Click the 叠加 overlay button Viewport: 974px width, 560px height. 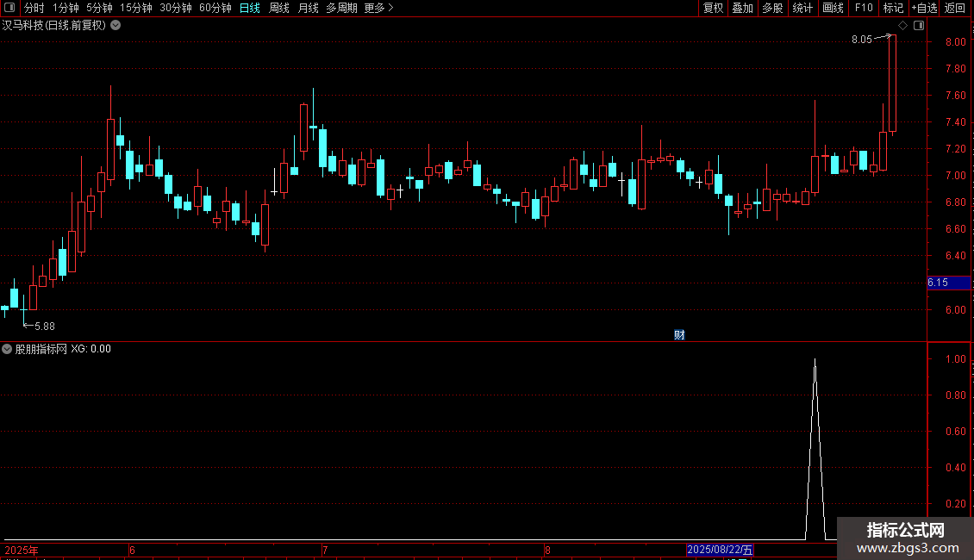pyautogui.click(x=742, y=8)
